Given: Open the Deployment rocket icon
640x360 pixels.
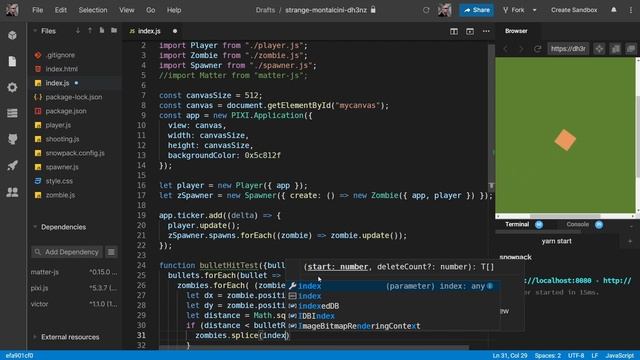Looking at the screenshot, I should coord(12,165).
